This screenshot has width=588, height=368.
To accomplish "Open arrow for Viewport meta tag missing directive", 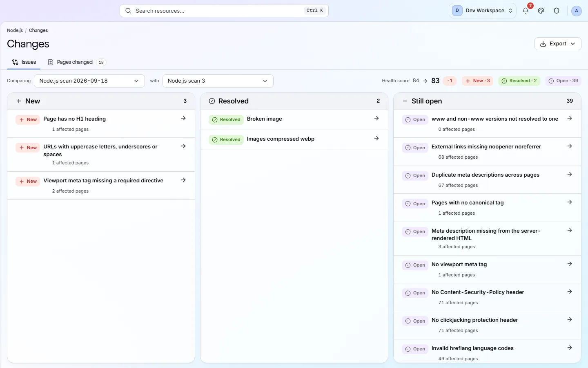I will (x=183, y=180).
